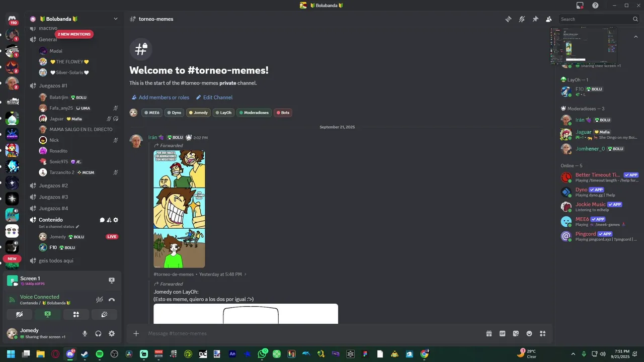The height and width of the screenshot is (362, 644).
Task: Open the Activities launcher button
Action: click(76, 314)
